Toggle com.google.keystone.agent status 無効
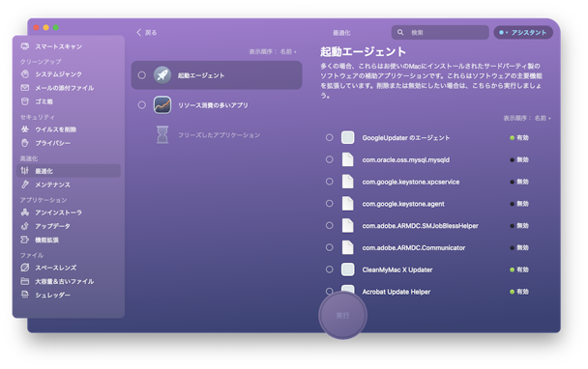 519,204
